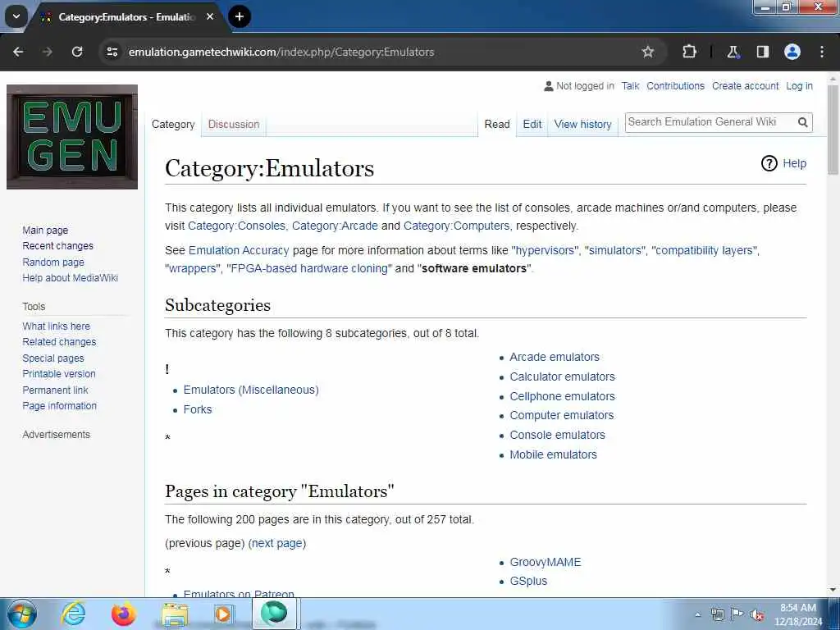Open Console emulators subcategory
The image size is (840, 630).
(557, 435)
